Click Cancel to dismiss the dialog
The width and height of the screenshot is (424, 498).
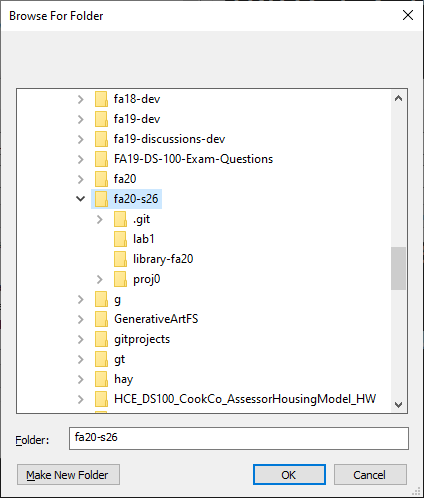pos(370,475)
